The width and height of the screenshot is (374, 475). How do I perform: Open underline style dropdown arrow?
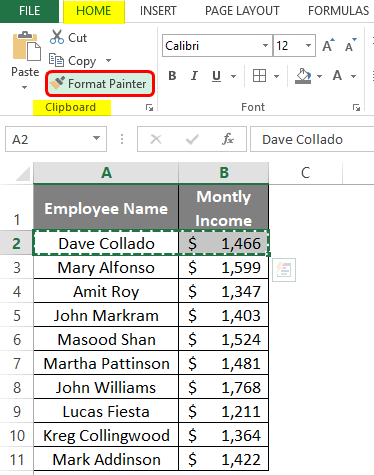[233, 76]
